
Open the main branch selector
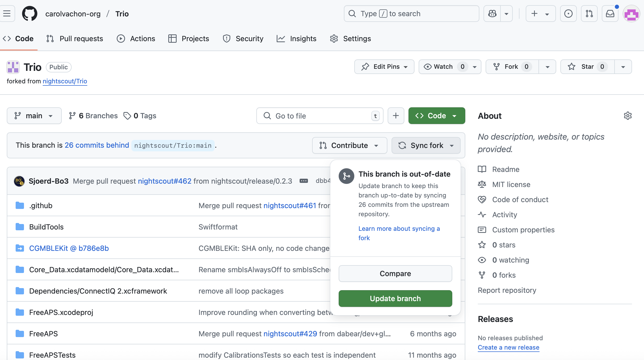(x=34, y=116)
